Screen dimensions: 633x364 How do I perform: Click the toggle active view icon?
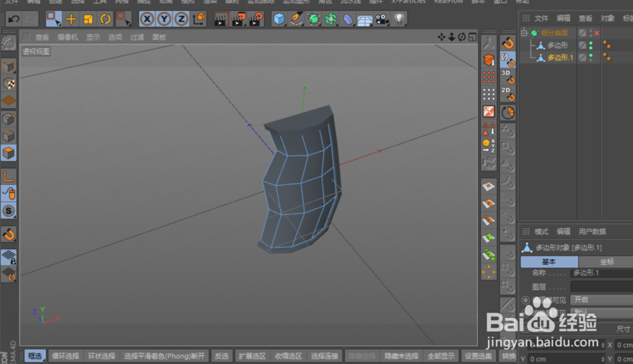pyautogui.click(x=472, y=37)
